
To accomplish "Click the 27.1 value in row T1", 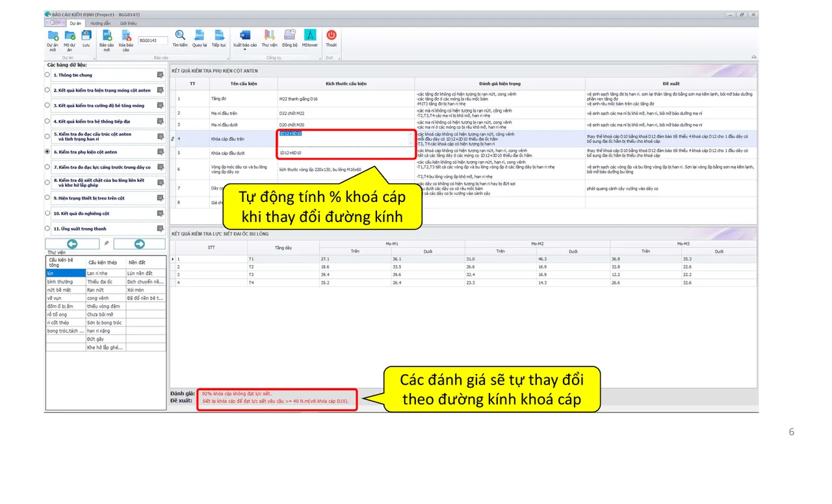I will click(355, 258).
